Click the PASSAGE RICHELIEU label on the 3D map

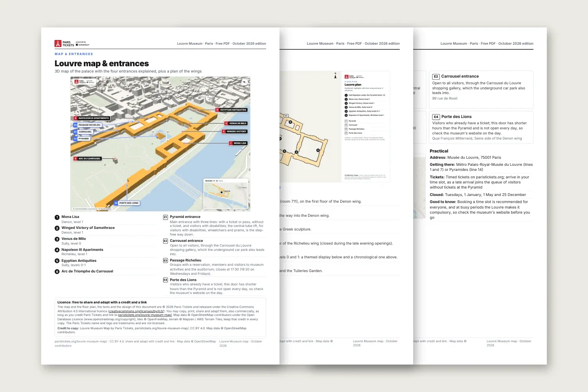pos(87,125)
